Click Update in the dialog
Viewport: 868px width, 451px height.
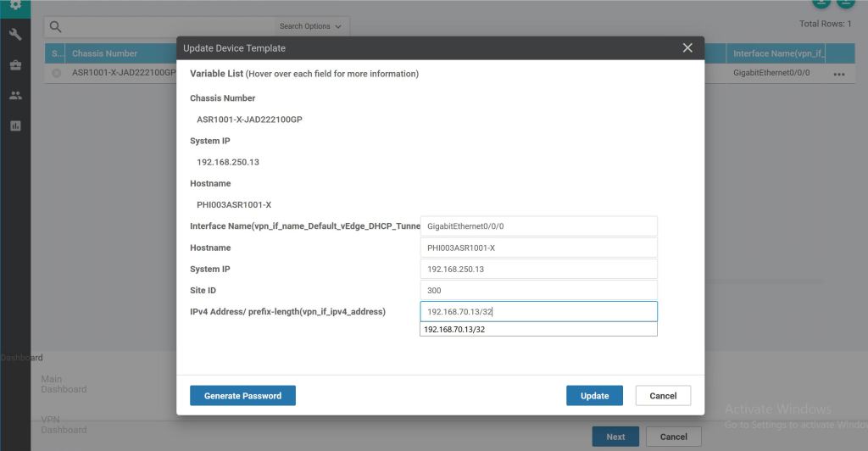(594, 396)
